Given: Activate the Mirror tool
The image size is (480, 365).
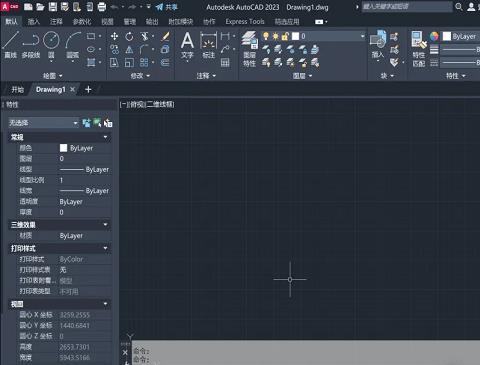Looking at the screenshot, I should [x=129, y=50].
